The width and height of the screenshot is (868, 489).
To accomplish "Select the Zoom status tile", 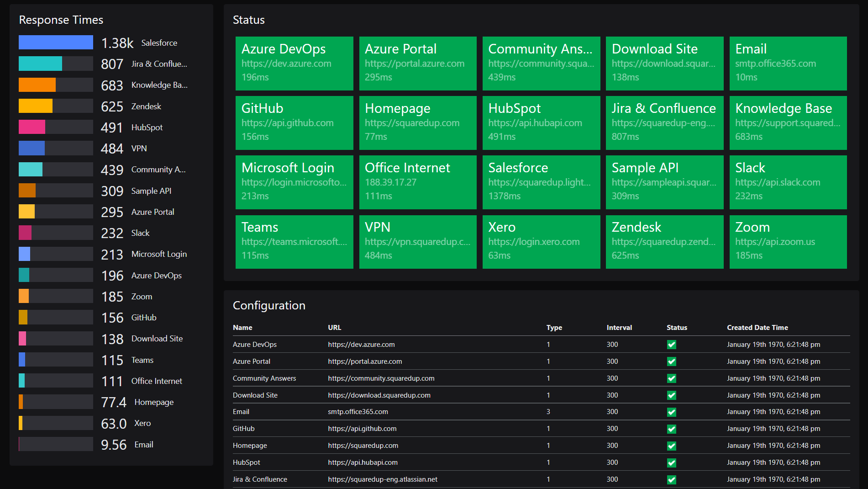I will tap(788, 242).
